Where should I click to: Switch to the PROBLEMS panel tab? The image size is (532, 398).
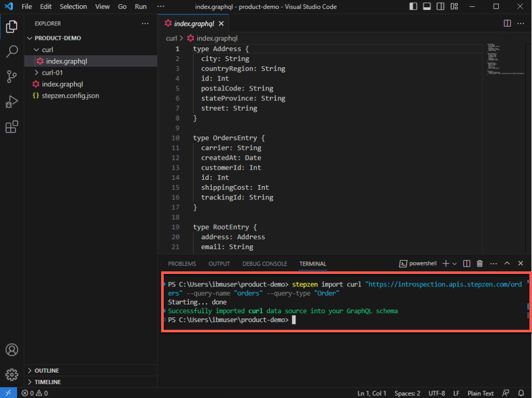182,264
